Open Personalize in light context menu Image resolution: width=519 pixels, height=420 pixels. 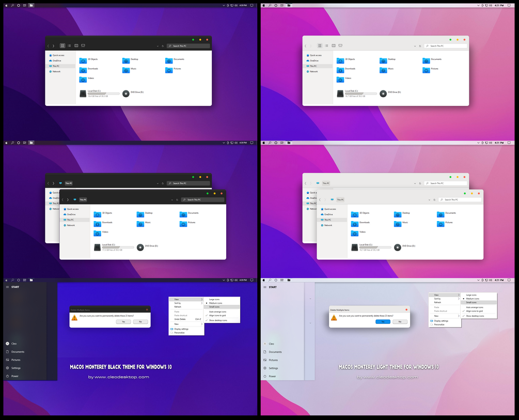445,324
